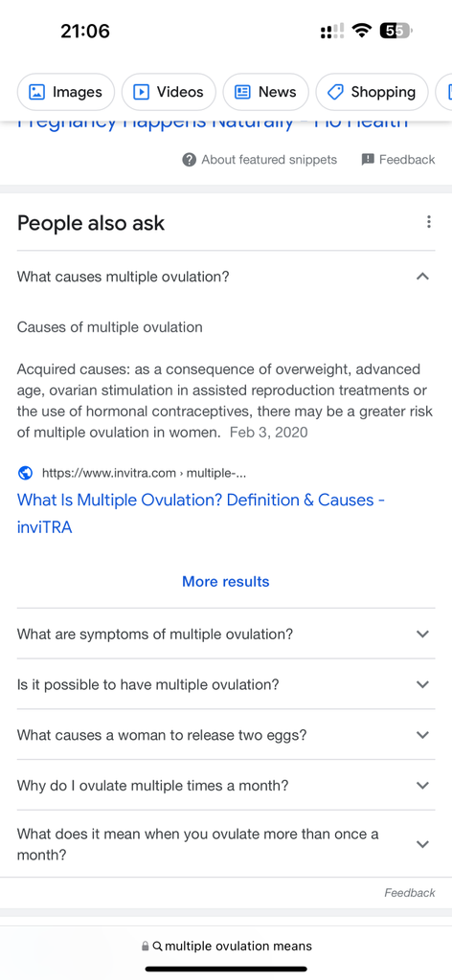Tap the globe icon next to invitra.com URL

tap(25, 473)
